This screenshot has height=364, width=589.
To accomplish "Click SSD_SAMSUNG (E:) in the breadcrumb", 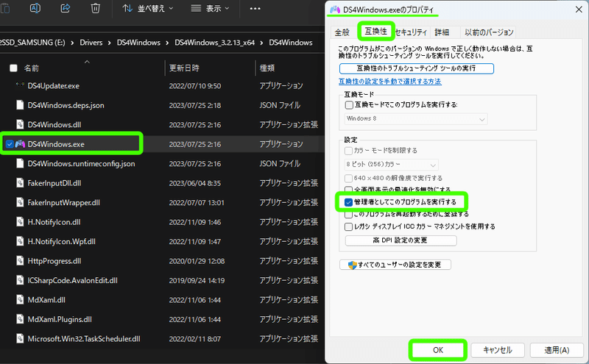I will click(32, 43).
